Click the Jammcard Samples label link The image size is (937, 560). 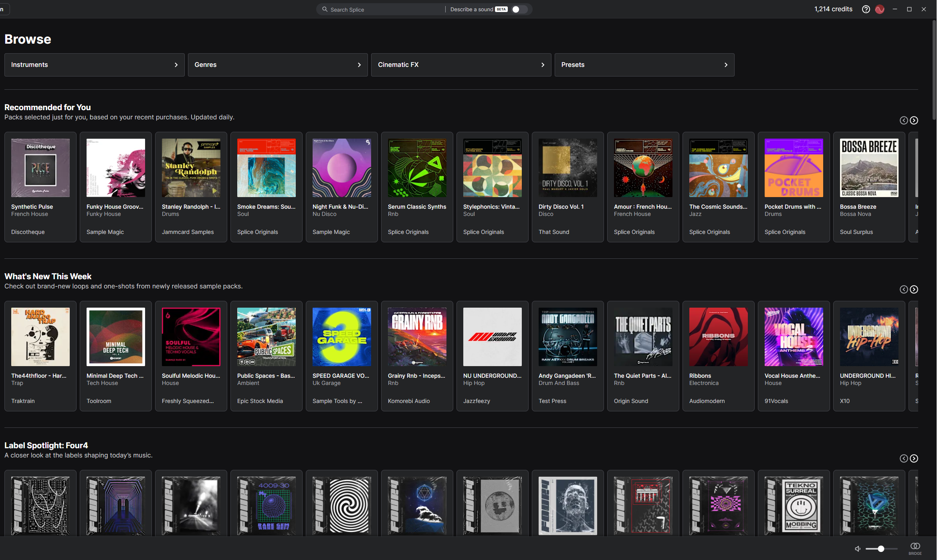point(188,232)
